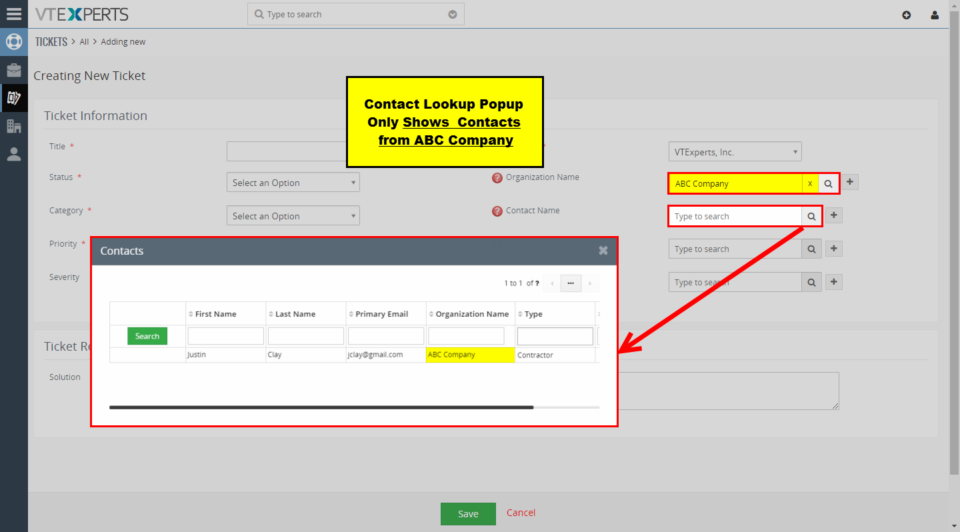Open the organizations building sidebar icon
This screenshot has width=960, height=532.
click(13, 126)
